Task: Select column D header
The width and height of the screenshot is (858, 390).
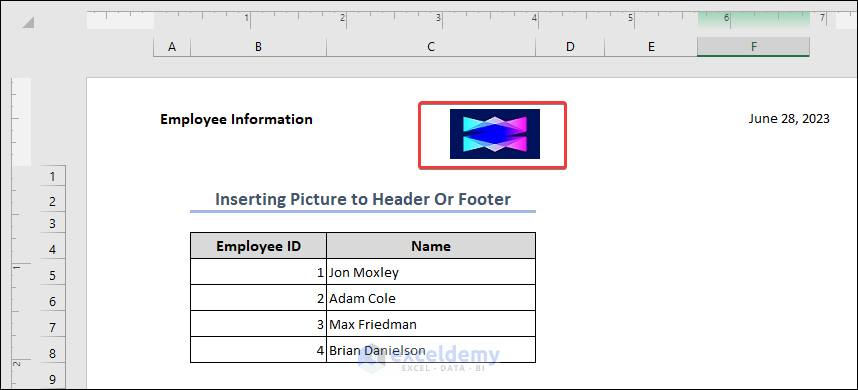Action: [x=570, y=47]
